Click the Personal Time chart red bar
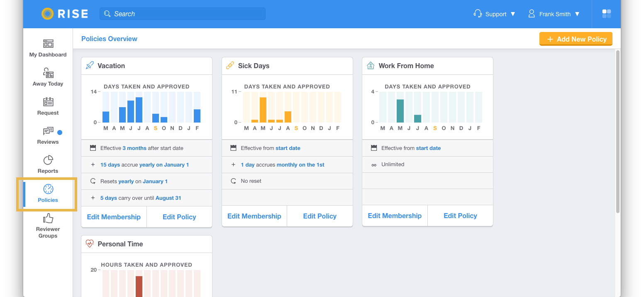644x297 pixels. pyautogui.click(x=139, y=287)
